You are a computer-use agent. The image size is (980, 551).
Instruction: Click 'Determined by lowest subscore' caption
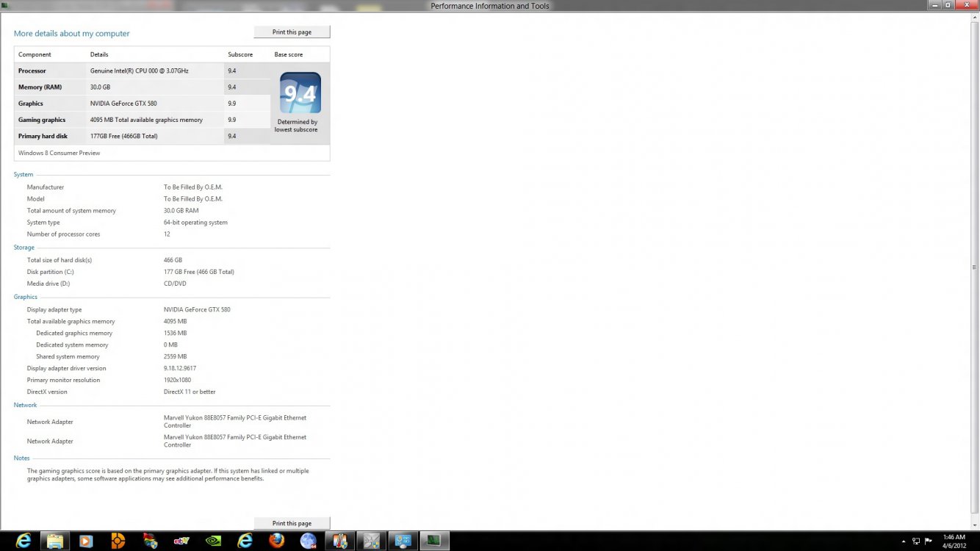tap(297, 126)
